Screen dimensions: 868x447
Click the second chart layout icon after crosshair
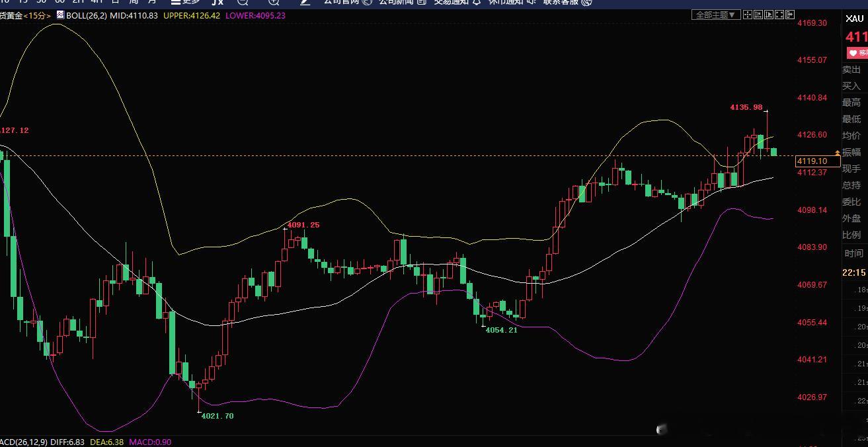pyautogui.click(x=758, y=15)
